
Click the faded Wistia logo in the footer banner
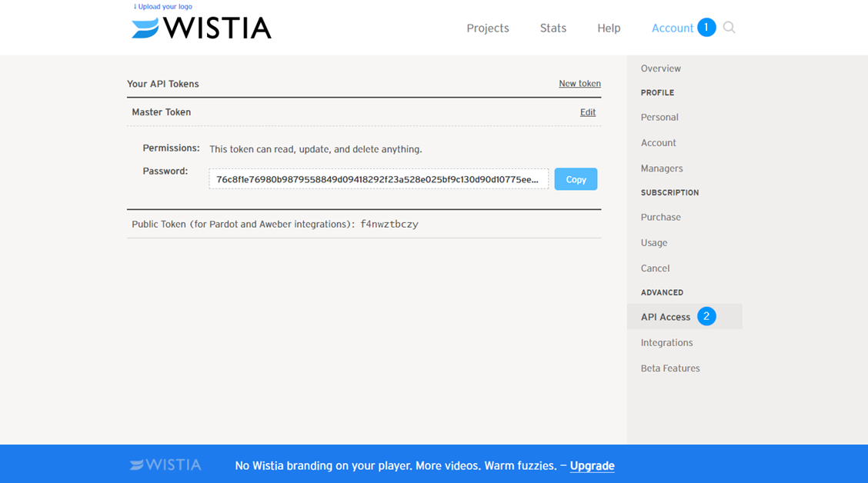coord(165,465)
